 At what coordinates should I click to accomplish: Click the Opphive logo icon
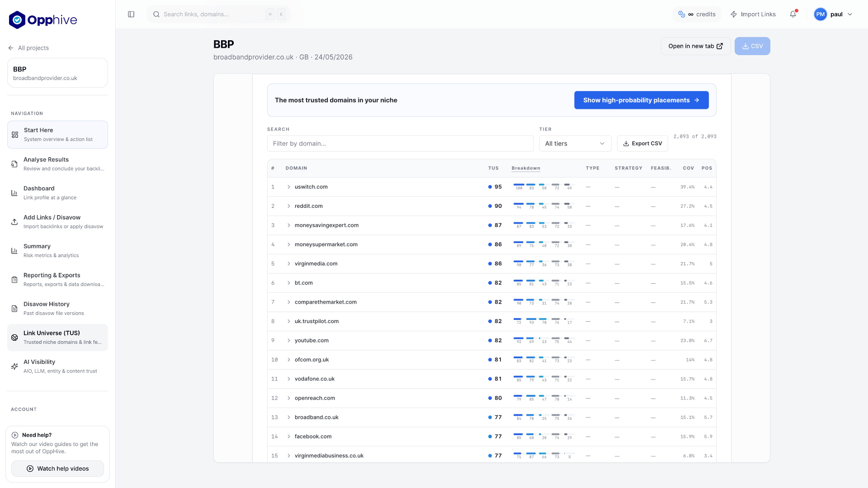17,20
